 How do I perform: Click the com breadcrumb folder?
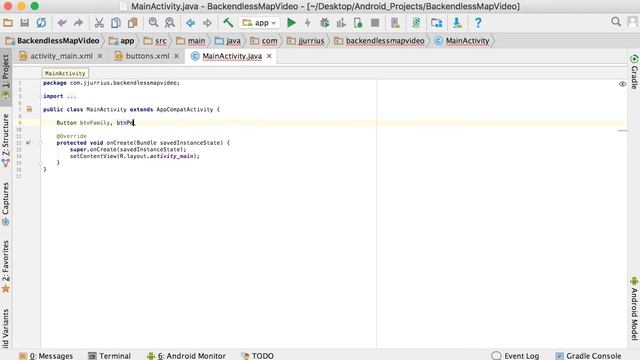click(x=264, y=41)
